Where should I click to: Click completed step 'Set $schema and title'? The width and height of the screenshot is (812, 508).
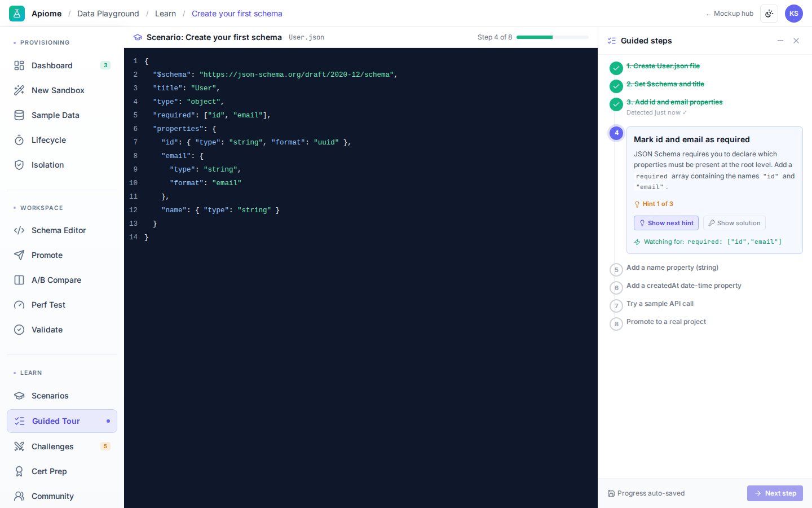tap(665, 84)
